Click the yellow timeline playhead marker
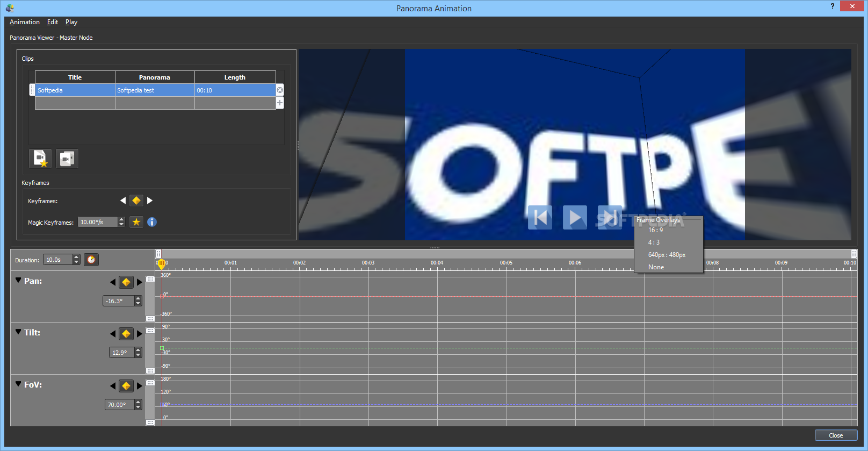Viewport: 868px width, 451px height. [161, 264]
